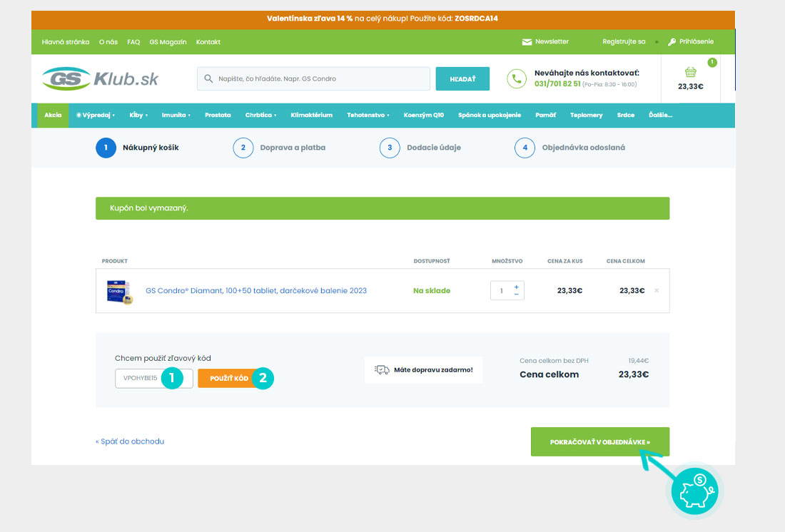Screen dimensions: 785x532
Task: Click the Cena celkom bez DPH value 19,44€
Action: (x=638, y=360)
